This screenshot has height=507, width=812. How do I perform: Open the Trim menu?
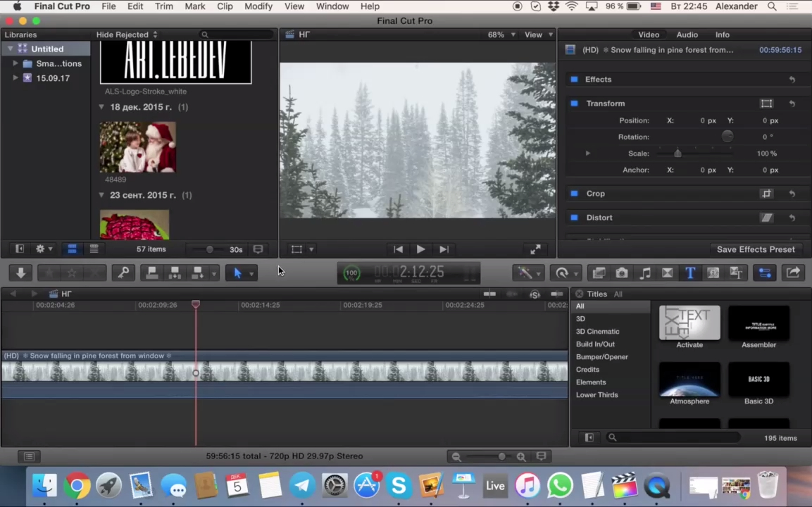[163, 6]
